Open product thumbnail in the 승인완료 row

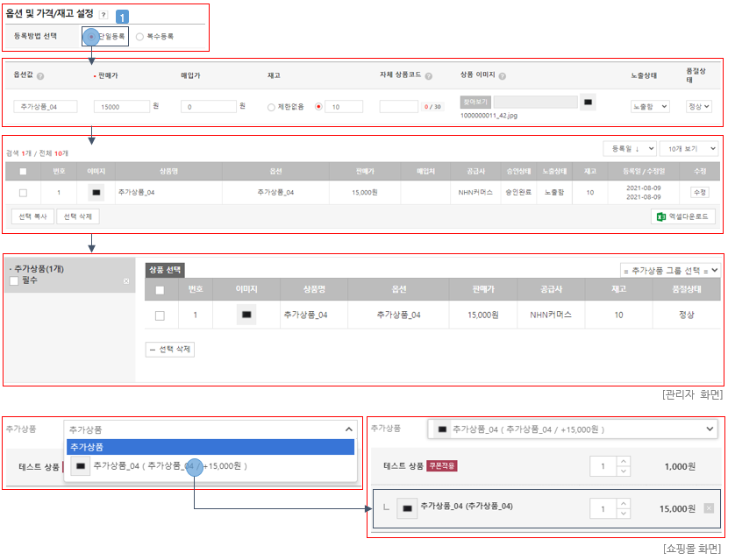(96, 193)
